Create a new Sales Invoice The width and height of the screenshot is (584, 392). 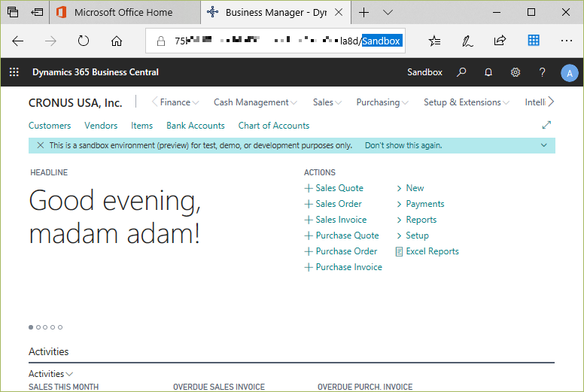[335, 220]
